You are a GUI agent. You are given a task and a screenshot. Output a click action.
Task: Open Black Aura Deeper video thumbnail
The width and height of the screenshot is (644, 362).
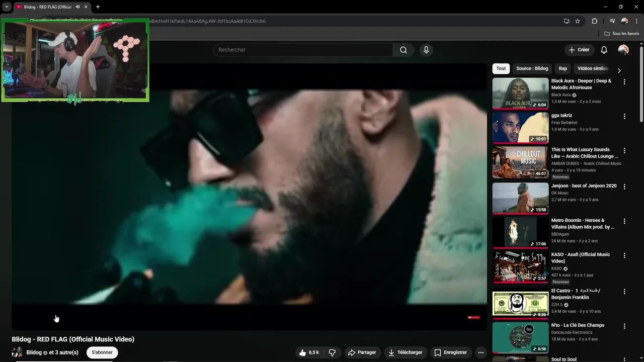coord(520,93)
